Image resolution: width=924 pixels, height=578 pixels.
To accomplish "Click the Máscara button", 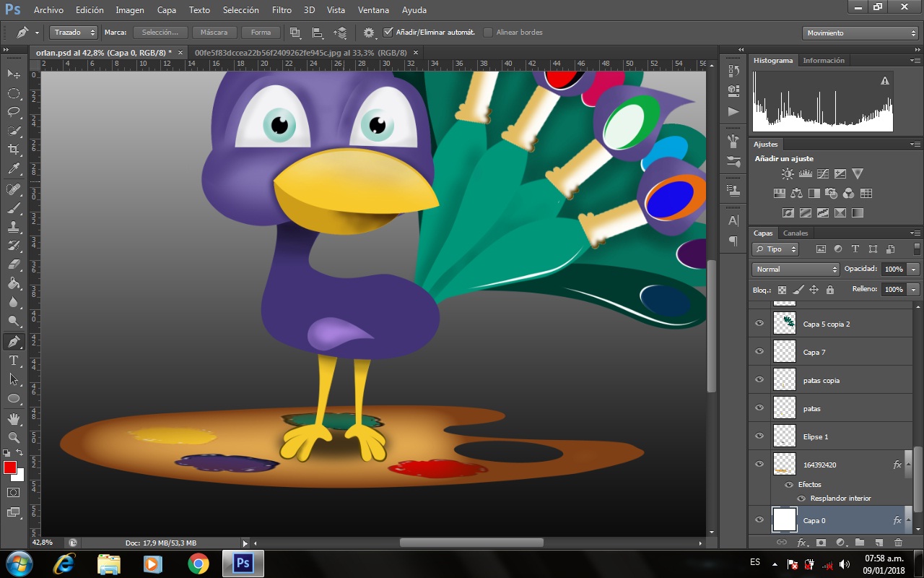I will (214, 33).
